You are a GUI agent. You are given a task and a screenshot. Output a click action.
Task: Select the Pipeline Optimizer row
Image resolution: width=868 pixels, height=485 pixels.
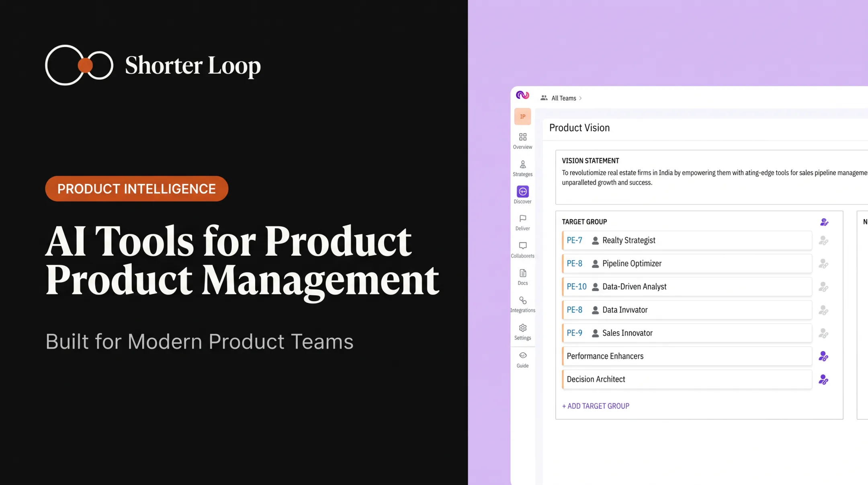[687, 264]
